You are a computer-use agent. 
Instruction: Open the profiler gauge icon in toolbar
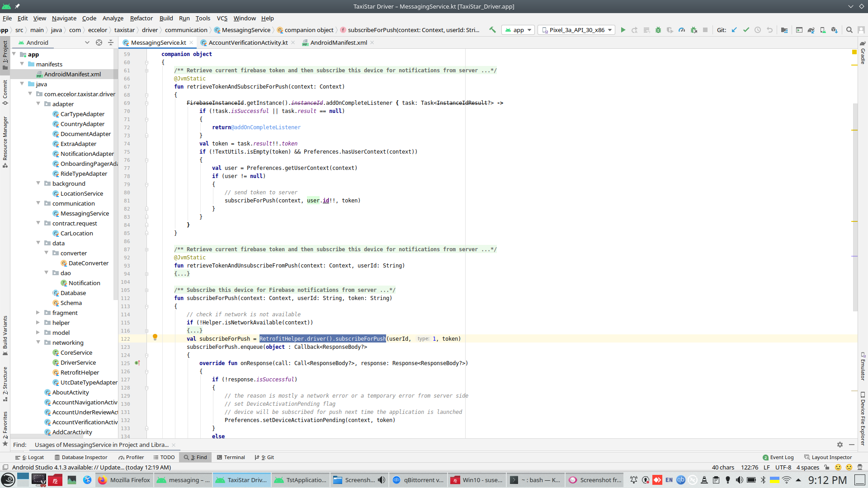(682, 30)
